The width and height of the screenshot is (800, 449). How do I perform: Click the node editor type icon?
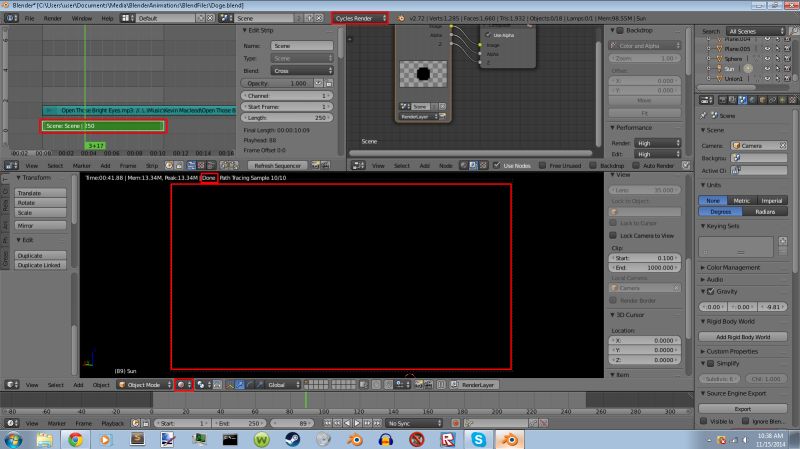tap(357, 165)
